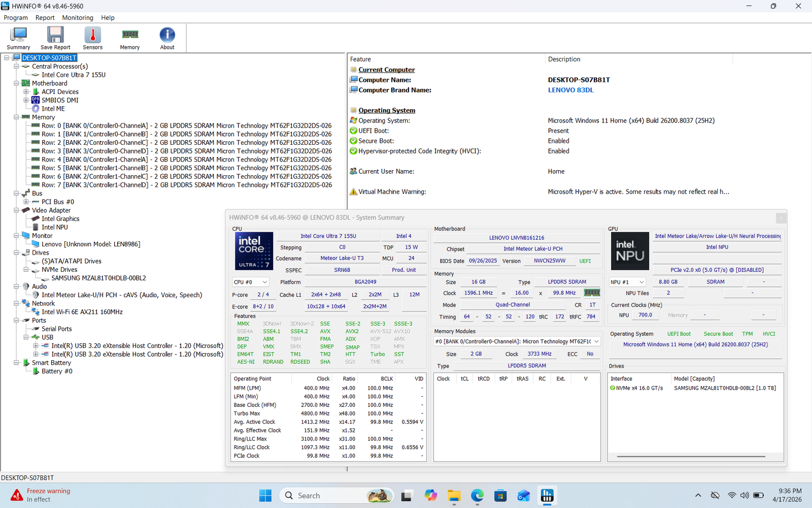Expand the PCI Bus #0 tree node
This screenshot has width=812, height=508.
(26, 202)
